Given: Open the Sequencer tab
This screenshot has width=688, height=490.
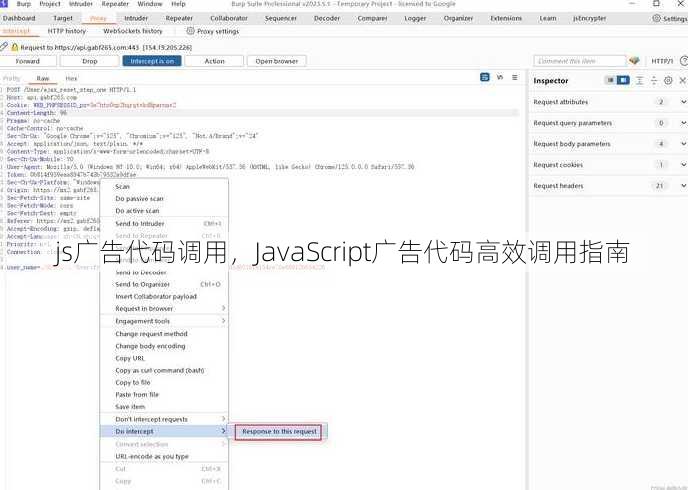Looking at the screenshot, I should tap(281, 18).
